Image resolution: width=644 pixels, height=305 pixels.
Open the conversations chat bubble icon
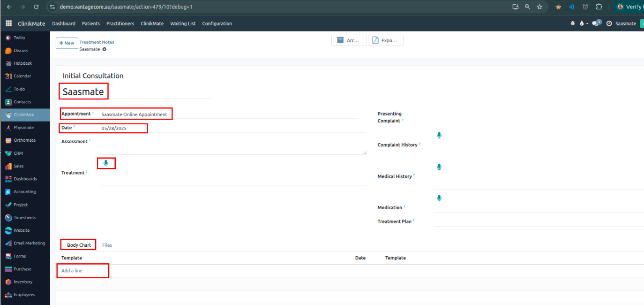(x=595, y=23)
